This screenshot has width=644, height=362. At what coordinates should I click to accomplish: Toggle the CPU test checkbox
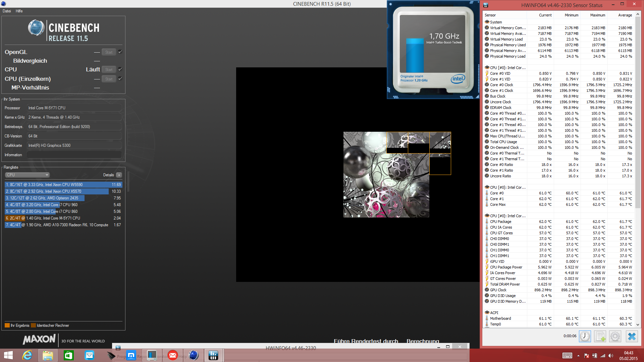120,69
